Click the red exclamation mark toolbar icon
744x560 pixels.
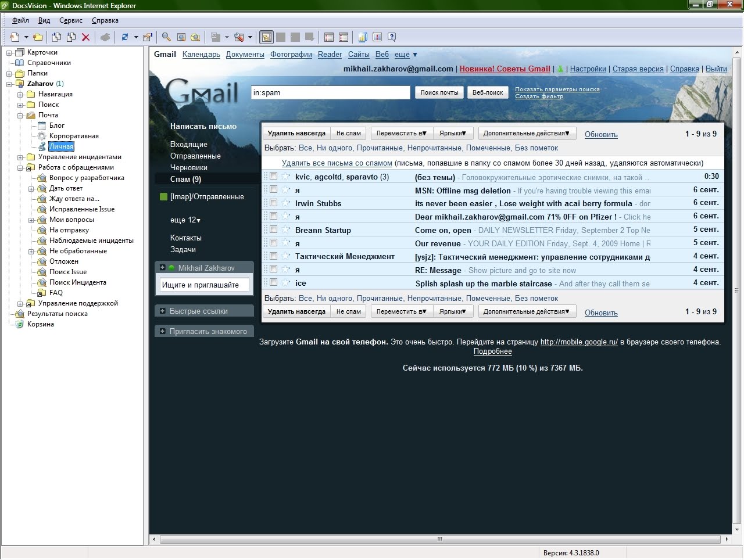coord(377,37)
